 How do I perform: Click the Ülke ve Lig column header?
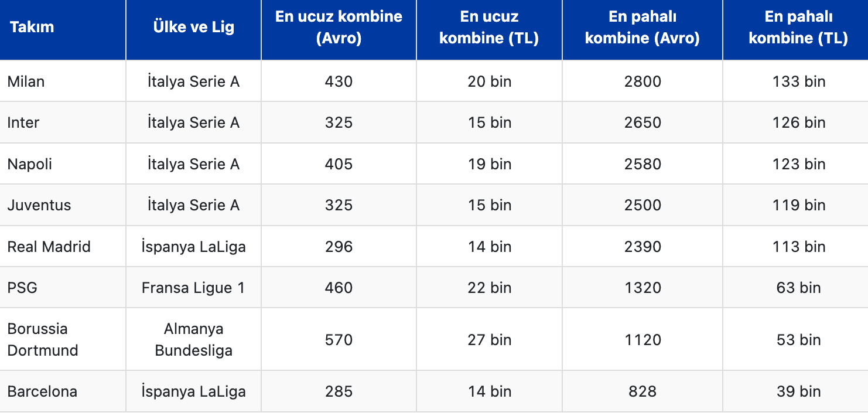(193, 27)
